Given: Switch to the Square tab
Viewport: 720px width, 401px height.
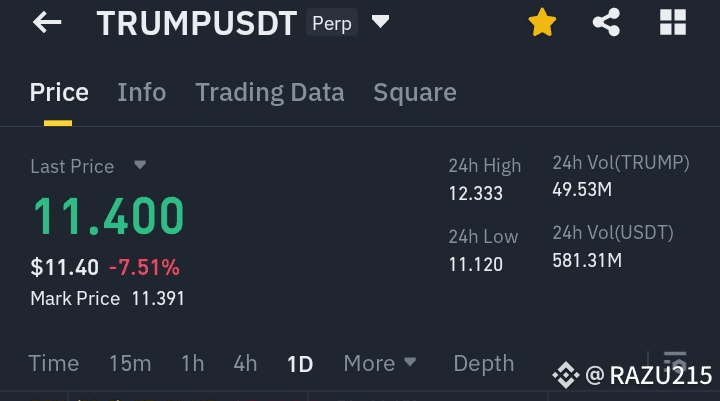Looking at the screenshot, I should click(x=415, y=92).
